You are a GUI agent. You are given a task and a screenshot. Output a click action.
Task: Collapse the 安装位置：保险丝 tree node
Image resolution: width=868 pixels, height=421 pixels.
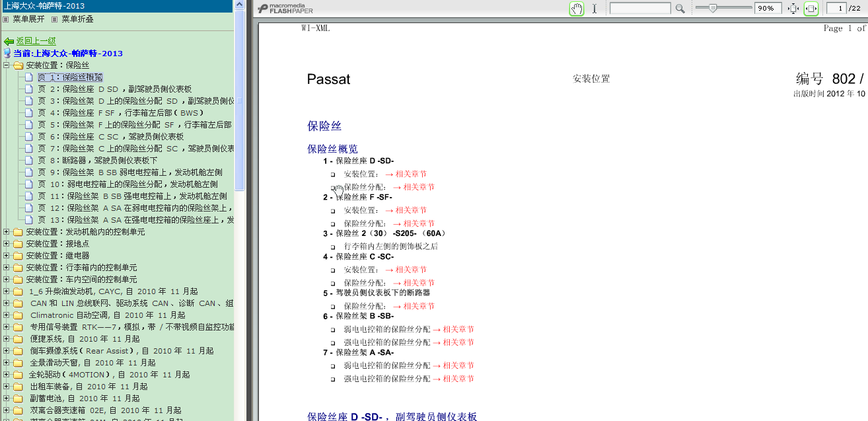click(x=7, y=65)
